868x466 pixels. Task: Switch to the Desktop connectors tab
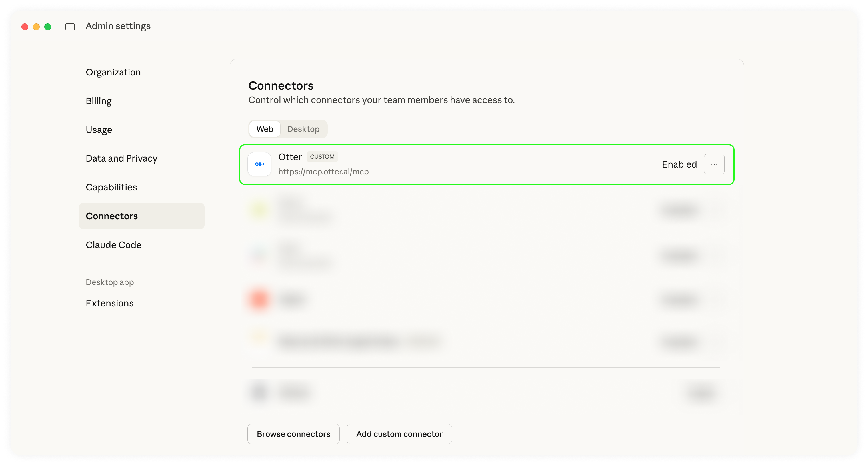[303, 129]
